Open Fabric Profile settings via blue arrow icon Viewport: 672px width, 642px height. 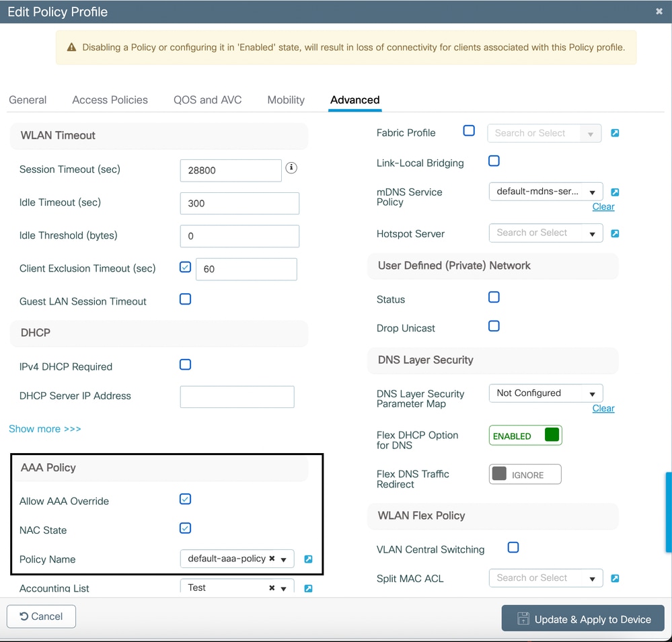(615, 133)
